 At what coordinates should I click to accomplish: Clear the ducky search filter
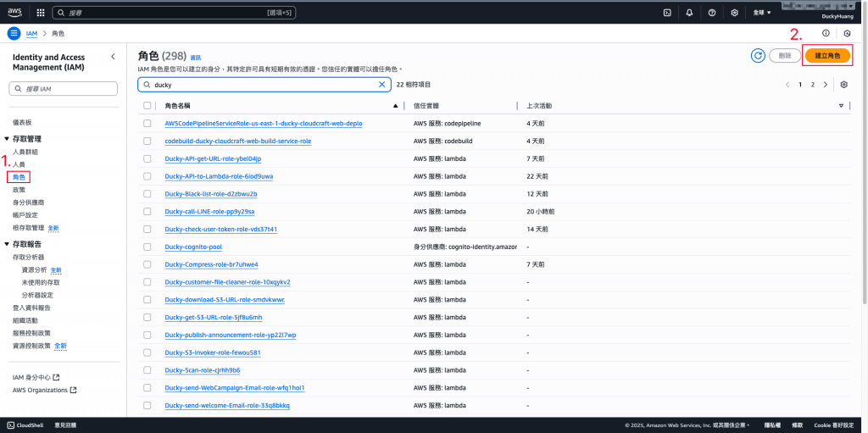(381, 85)
